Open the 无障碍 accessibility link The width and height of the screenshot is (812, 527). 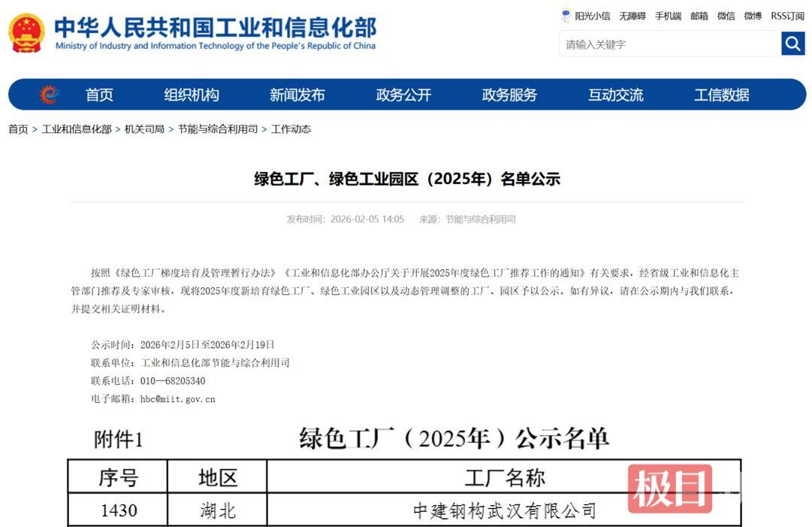click(x=632, y=16)
